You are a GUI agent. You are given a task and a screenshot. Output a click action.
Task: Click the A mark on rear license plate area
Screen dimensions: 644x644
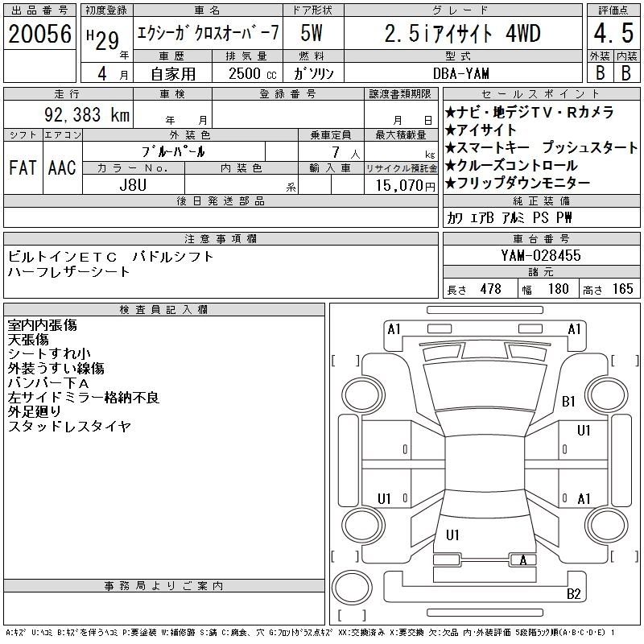(x=523, y=560)
